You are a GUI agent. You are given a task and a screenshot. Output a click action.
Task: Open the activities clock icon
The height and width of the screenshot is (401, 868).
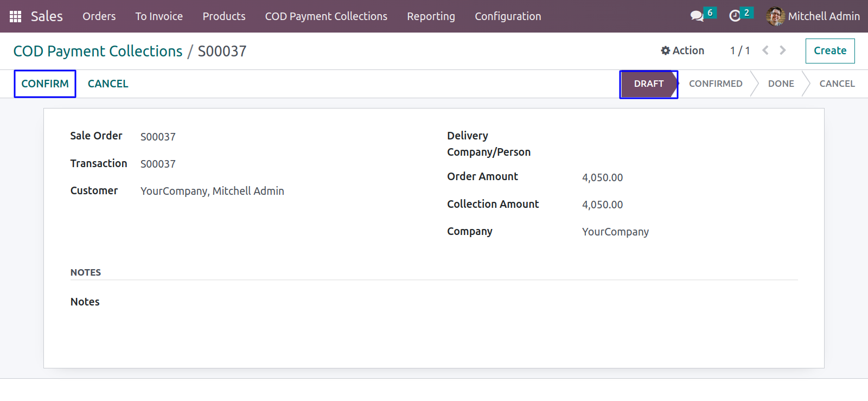735,16
